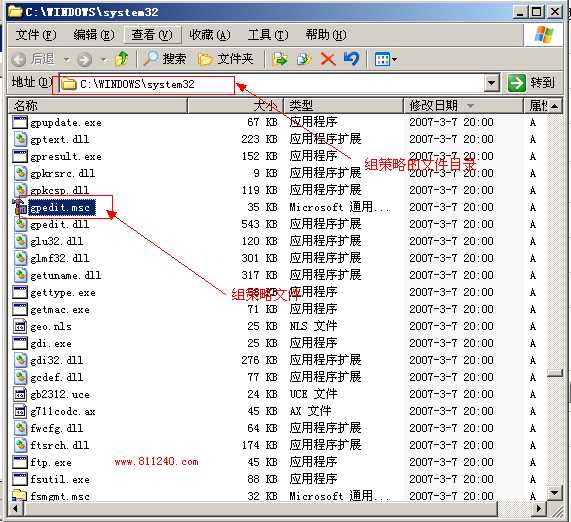Sort by the 修改日期 column header
This screenshot has width=571, height=522.
(463, 106)
